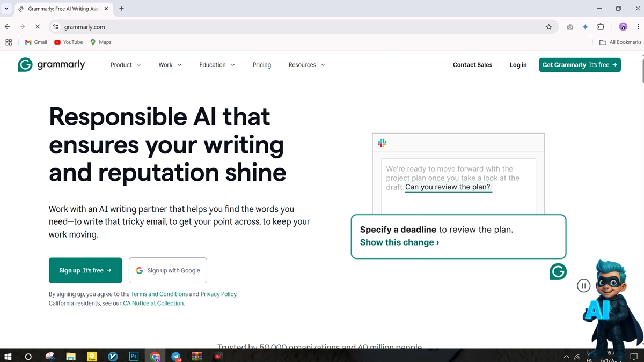Viewport: 644px width, 362px height.
Task: Stop loading the page with X button
Action: (38, 27)
